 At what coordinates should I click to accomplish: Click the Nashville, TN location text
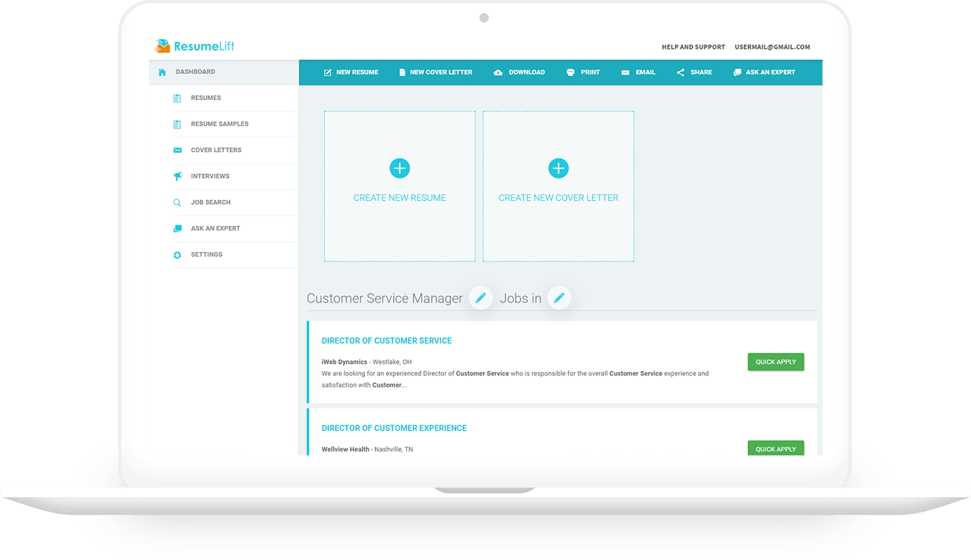pos(394,450)
